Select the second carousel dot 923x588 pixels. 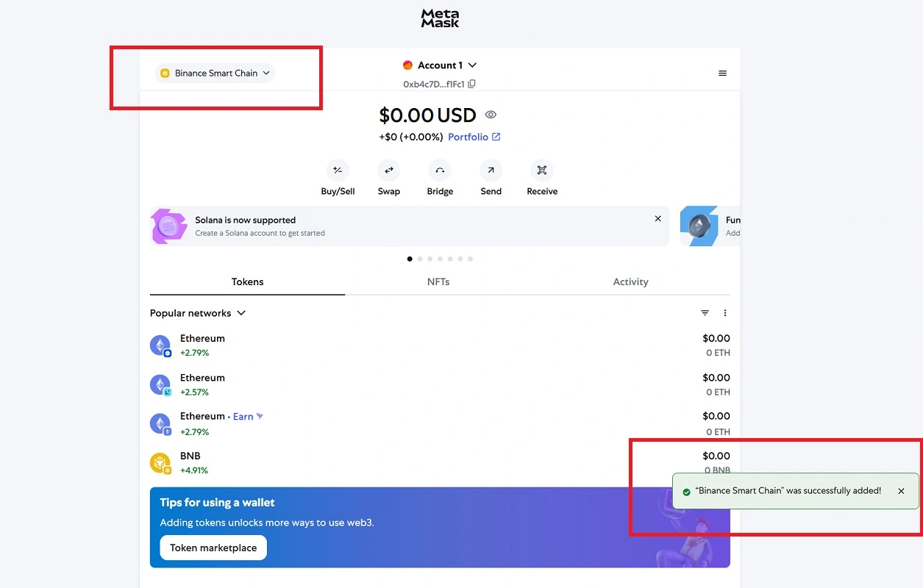point(420,259)
